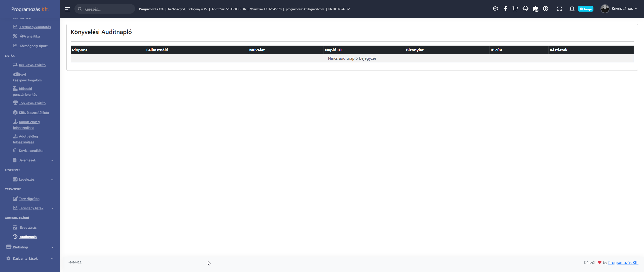Image resolution: width=644 pixels, height=272 pixels.
Task: Open the support headset icon
Action: 526,9
